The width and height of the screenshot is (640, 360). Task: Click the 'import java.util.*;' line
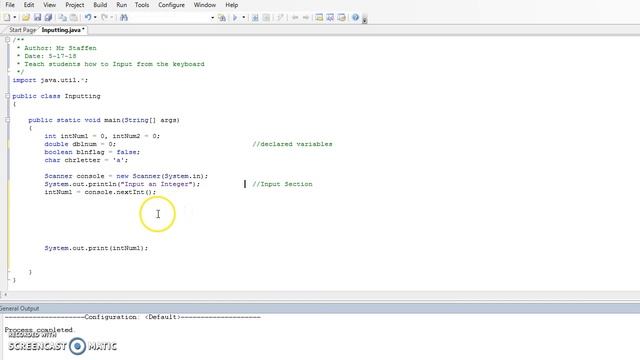(x=50, y=80)
